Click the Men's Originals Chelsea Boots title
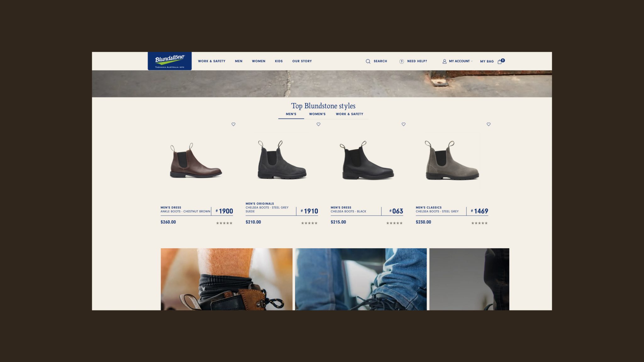644x362 pixels. point(267,207)
